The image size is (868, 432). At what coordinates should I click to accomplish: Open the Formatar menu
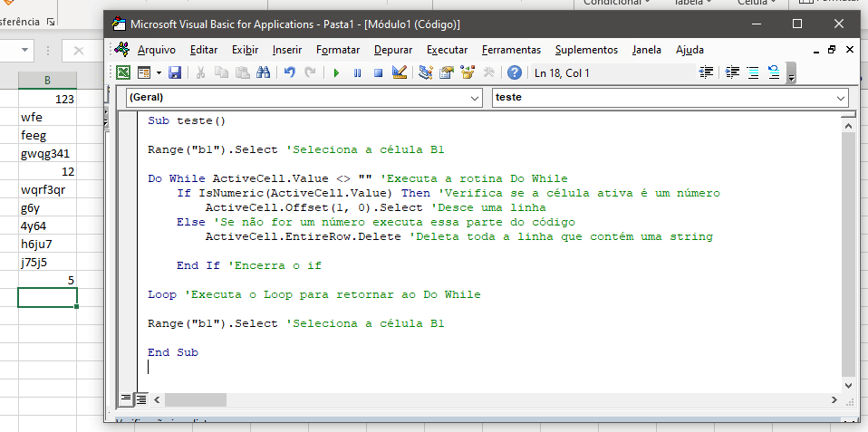(338, 50)
